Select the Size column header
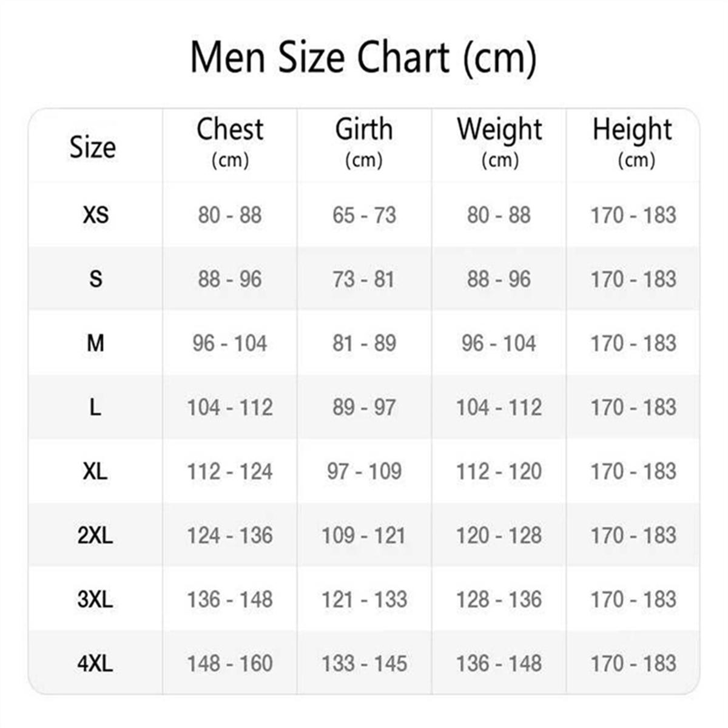Screen dimensions: 728x728 (92, 147)
